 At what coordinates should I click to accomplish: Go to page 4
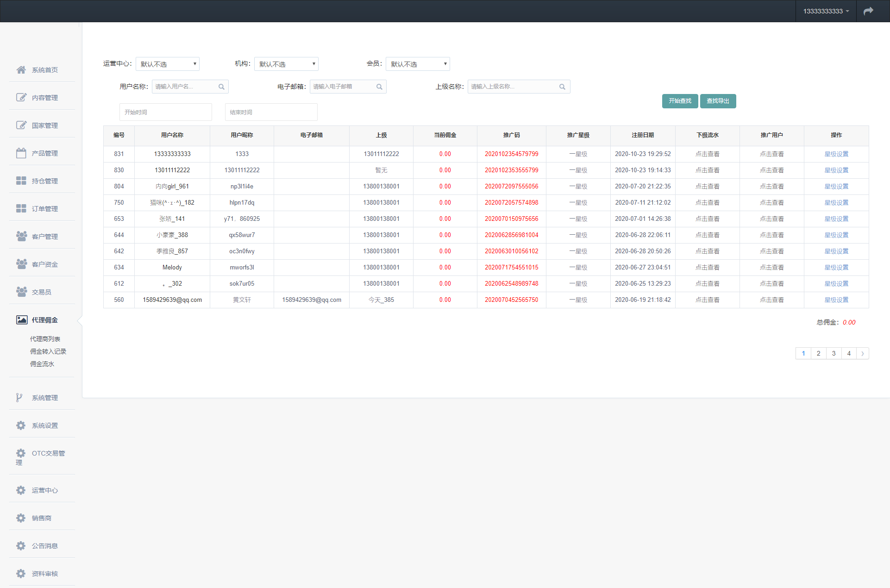[849, 353]
